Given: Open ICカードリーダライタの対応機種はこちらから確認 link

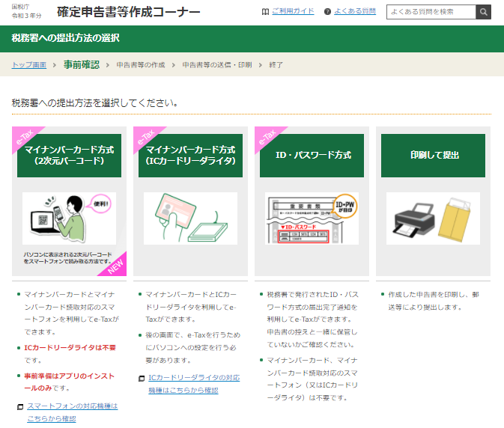Looking at the screenshot, I should (x=194, y=384).
